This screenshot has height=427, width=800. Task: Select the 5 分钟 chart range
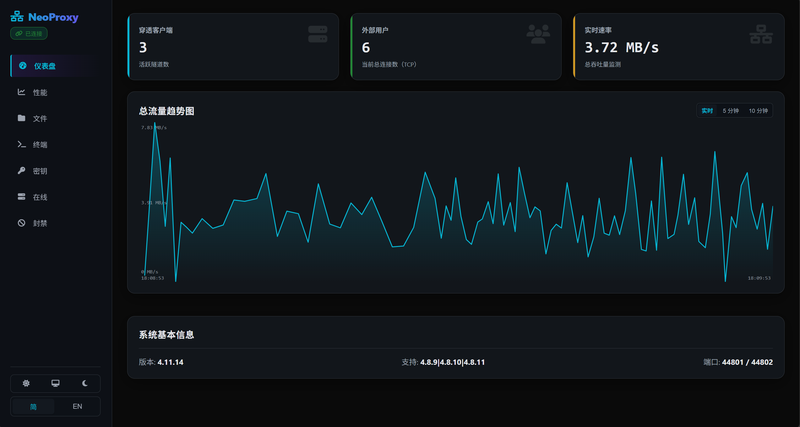pyautogui.click(x=731, y=111)
